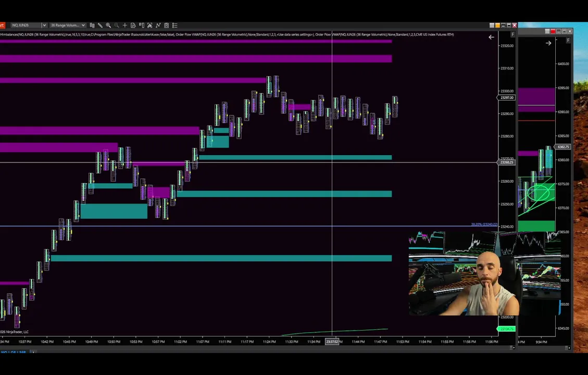Image resolution: width=588 pixels, height=375 pixels.
Task: Click the main chart scrollbar right arrow
Action: [514, 347]
